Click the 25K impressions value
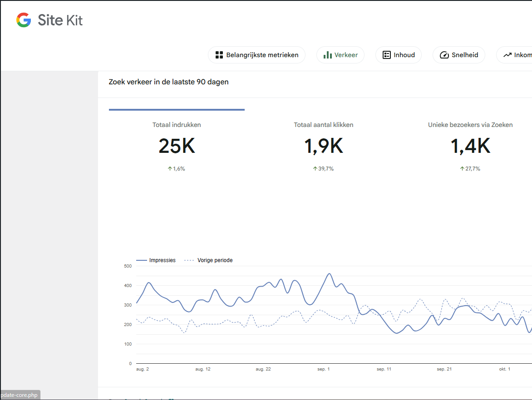 click(x=177, y=146)
